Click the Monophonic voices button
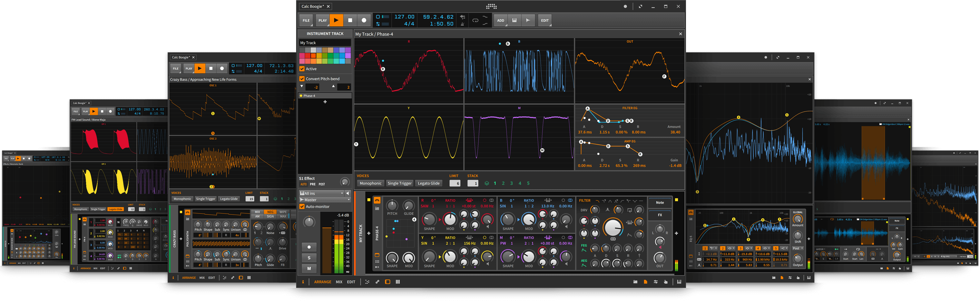Viewport: 980px width, 301px height. (370, 183)
